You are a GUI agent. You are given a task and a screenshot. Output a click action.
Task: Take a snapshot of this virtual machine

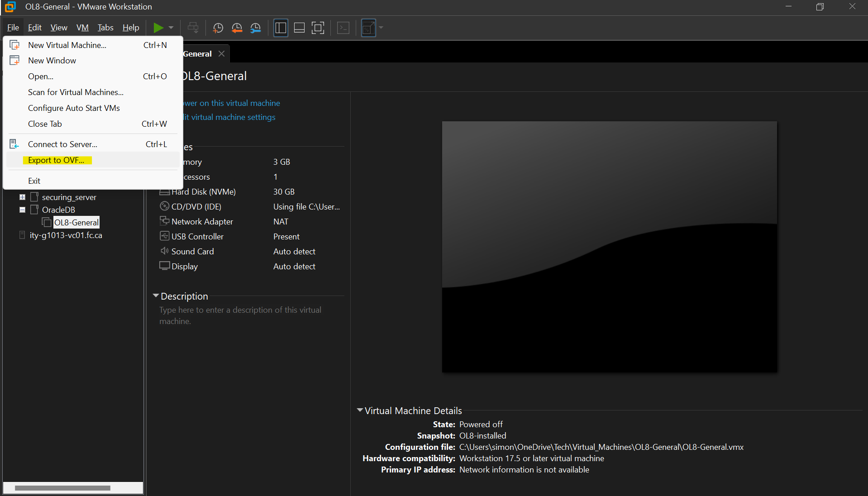point(218,28)
